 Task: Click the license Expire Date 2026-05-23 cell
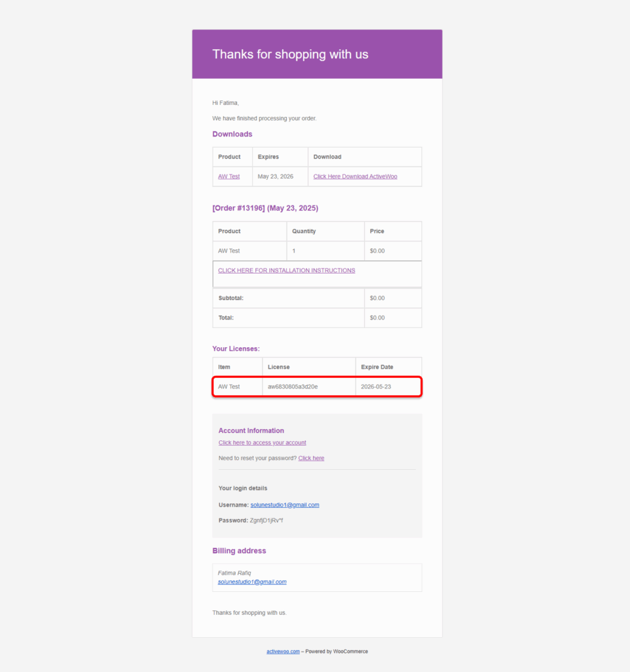coord(388,387)
